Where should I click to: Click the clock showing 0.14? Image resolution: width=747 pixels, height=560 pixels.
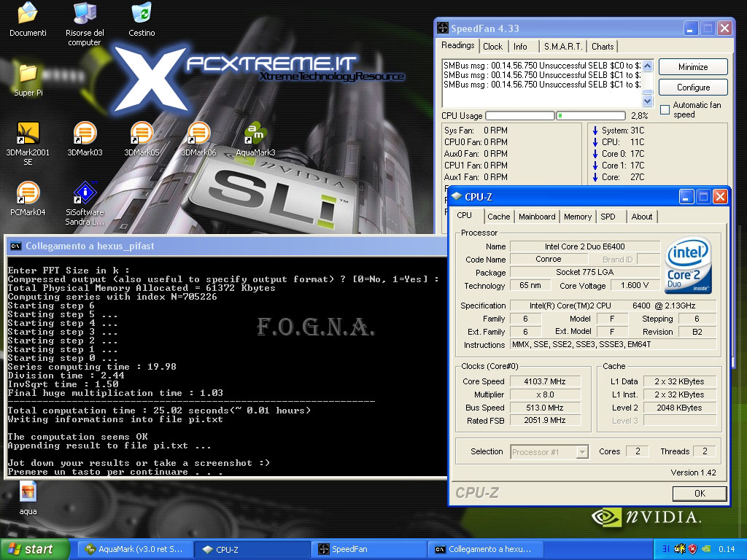[727, 549]
